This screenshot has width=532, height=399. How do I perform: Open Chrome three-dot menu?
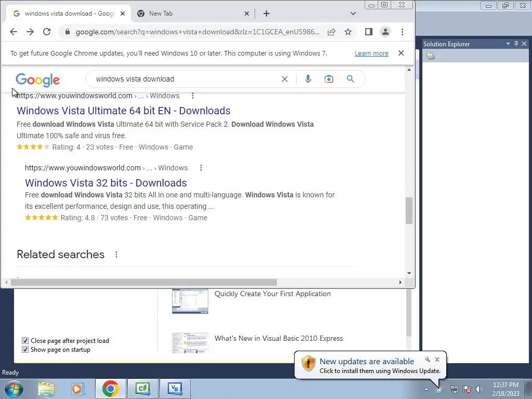(x=403, y=32)
